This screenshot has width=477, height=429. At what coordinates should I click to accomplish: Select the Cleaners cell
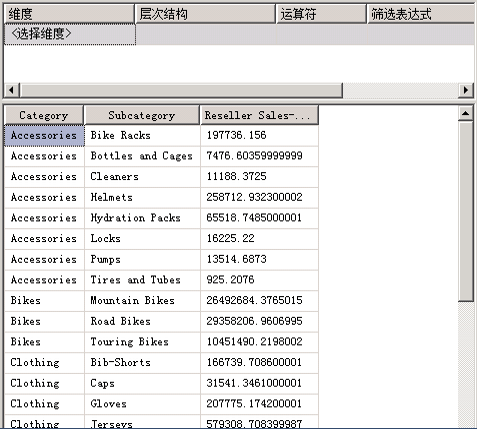(142, 177)
